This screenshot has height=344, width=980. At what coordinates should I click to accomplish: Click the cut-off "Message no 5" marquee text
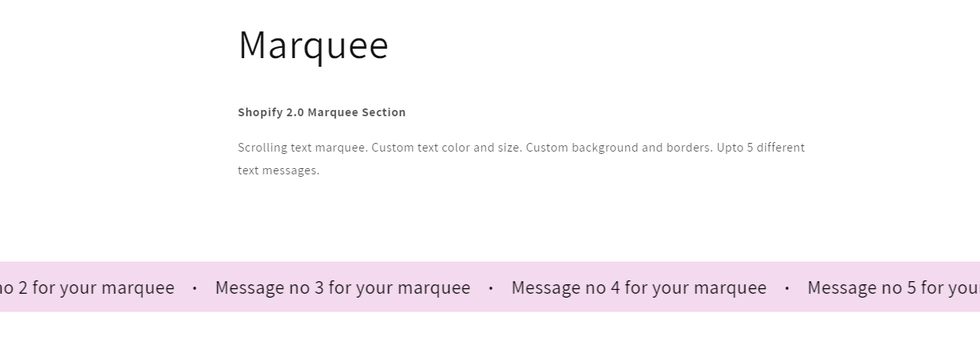[x=893, y=287]
